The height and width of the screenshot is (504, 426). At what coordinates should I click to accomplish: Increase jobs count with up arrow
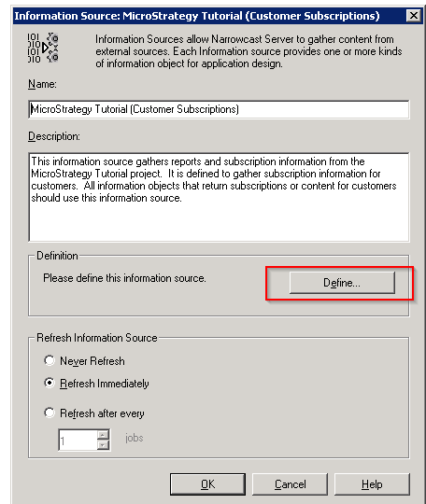(x=103, y=435)
